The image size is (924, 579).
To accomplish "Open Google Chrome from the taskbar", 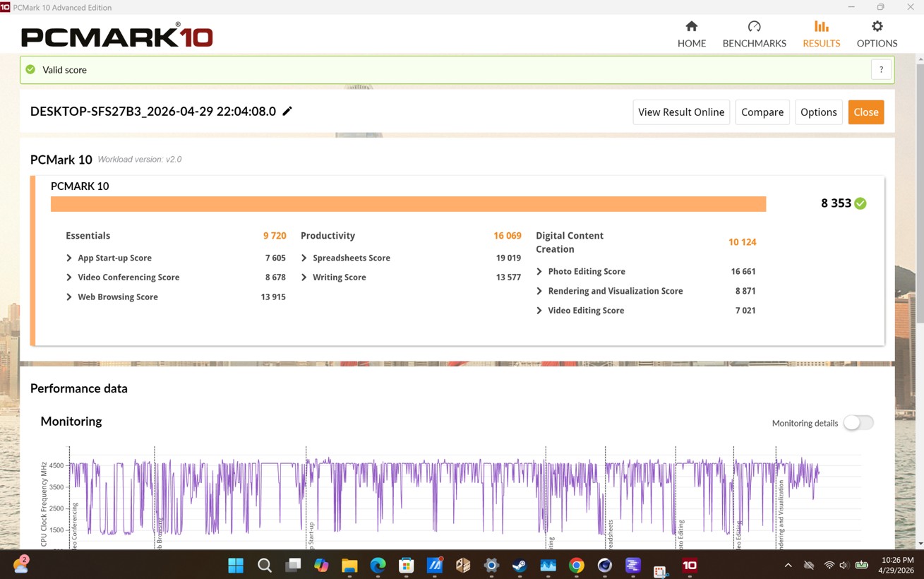I will coord(577,565).
